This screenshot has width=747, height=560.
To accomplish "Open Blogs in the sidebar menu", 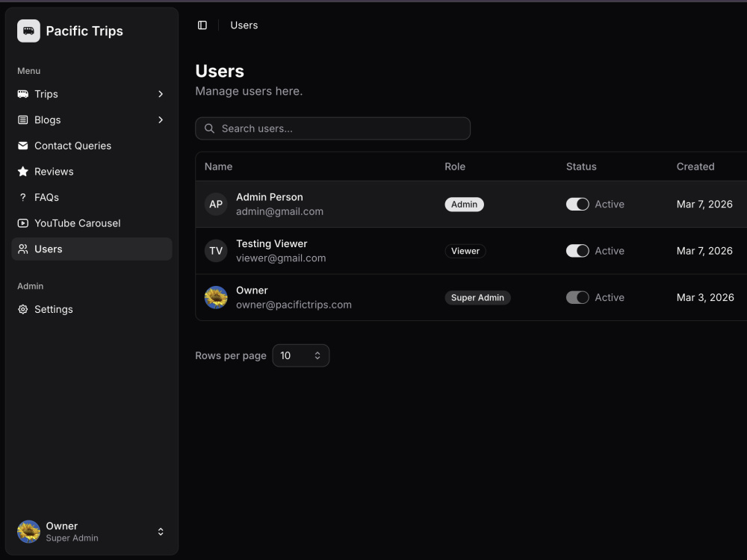I will [x=91, y=120].
